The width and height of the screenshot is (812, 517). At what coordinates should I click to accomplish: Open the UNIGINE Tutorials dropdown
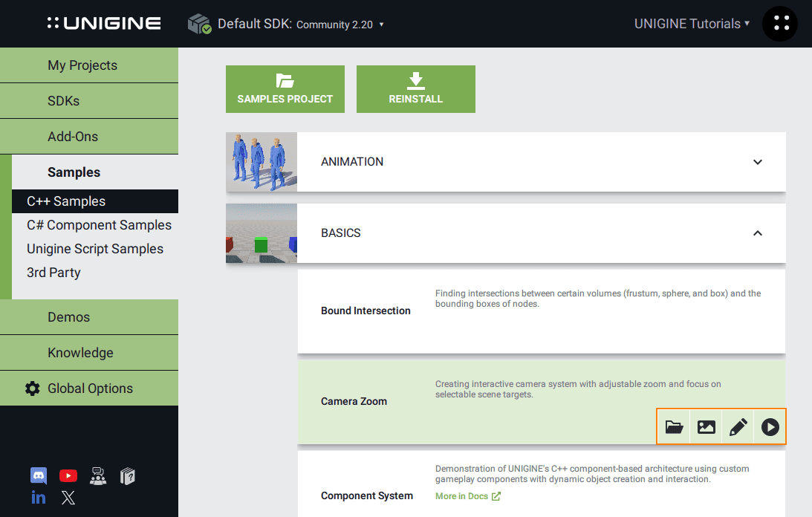tap(692, 23)
